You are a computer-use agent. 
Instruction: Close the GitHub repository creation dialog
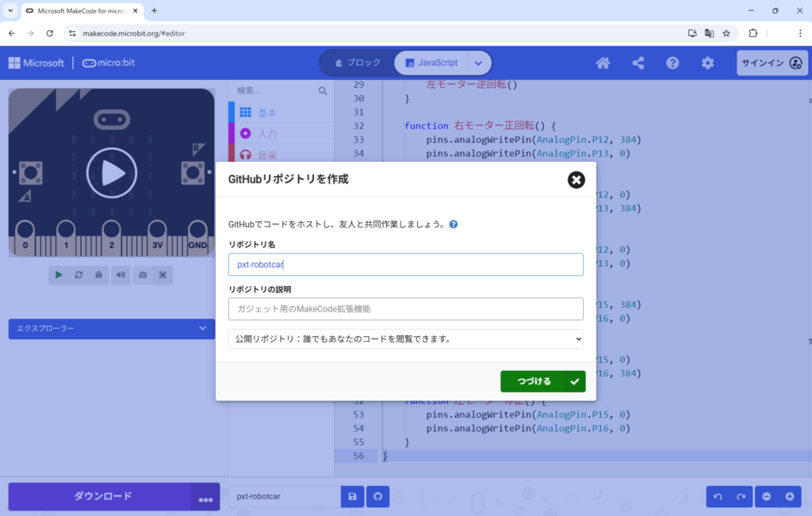point(576,180)
